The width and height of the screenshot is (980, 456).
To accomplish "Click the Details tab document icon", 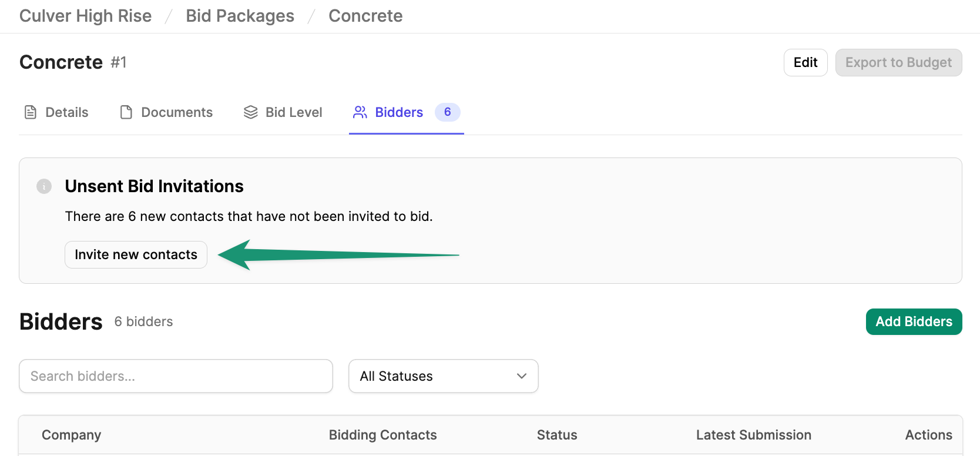I will pos(31,112).
